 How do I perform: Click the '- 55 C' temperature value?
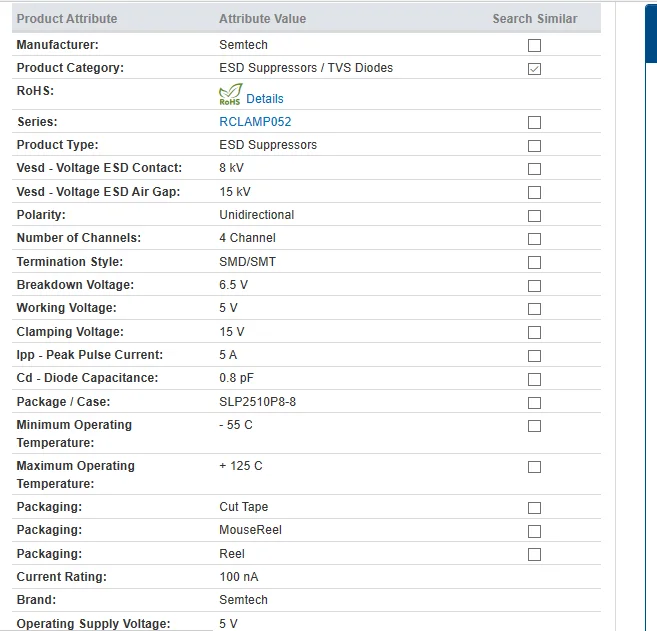(236, 425)
